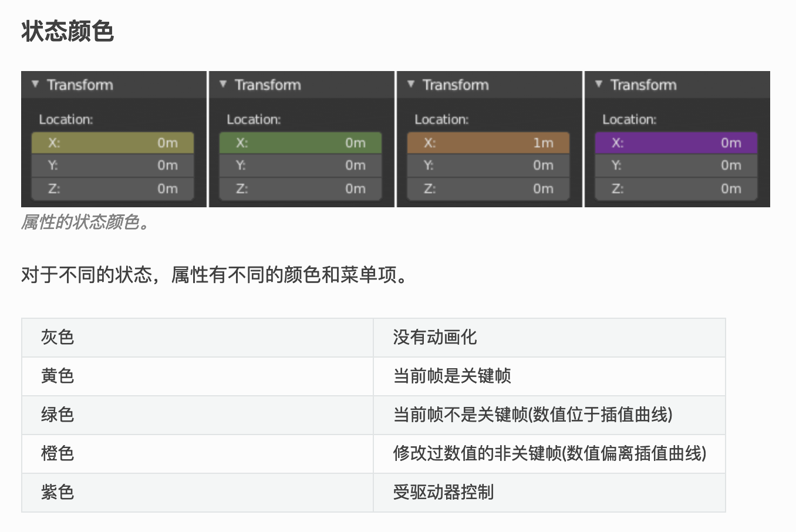The image size is (796, 532).
Task: Click the Transform title in the orange-field panel
Action: click(456, 85)
